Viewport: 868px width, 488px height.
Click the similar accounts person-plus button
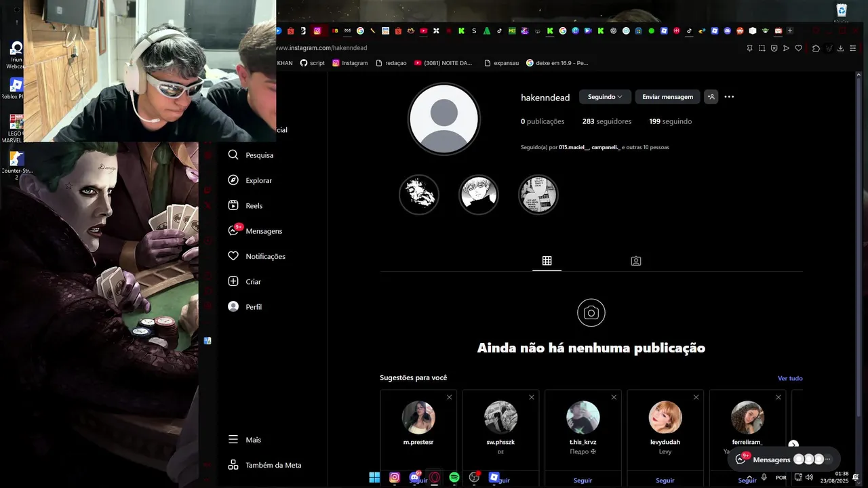(x=711, y=97)
